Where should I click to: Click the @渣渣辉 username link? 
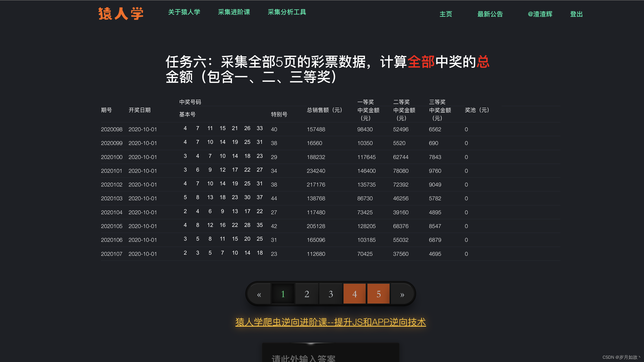(540, 14)
